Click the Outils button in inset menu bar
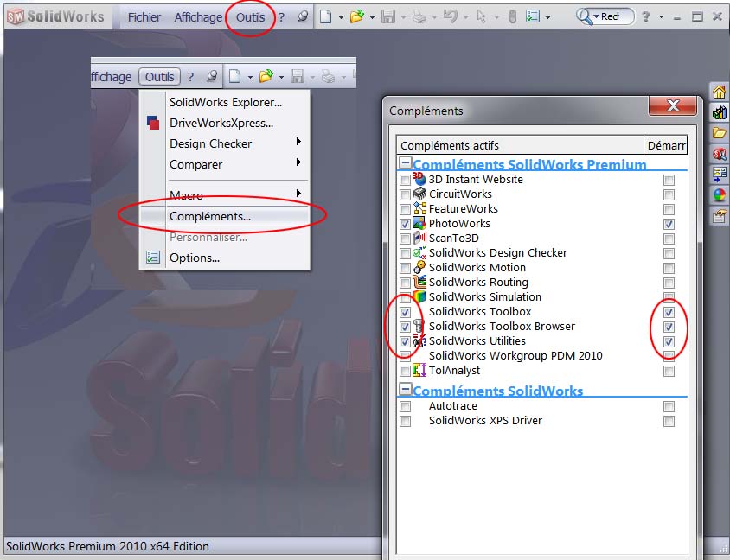 (x=160, y=77)
